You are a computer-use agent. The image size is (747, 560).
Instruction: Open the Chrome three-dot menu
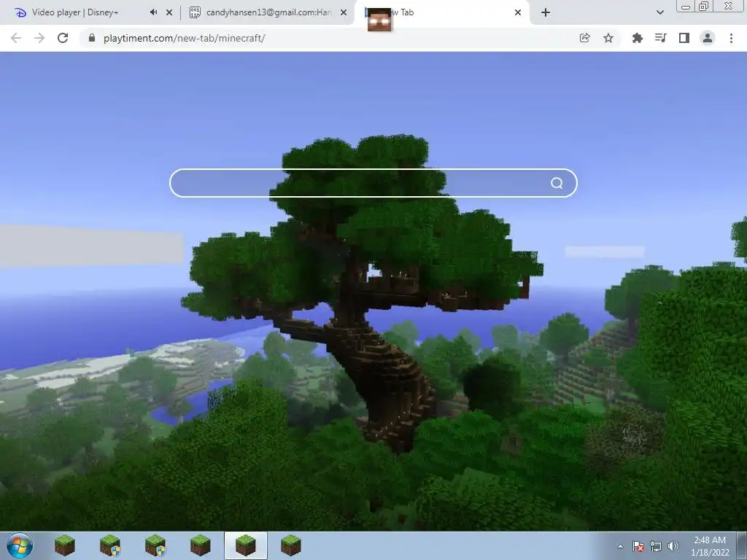tap(731, 38)
